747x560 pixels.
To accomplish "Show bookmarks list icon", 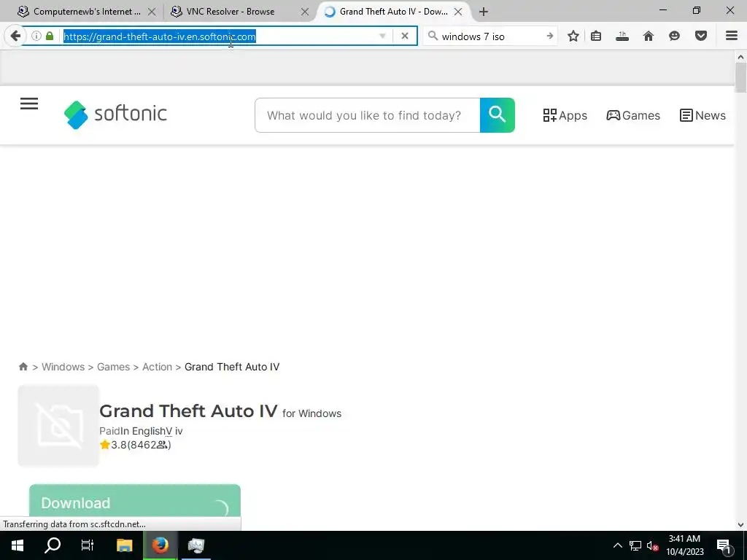I will [596, 36].
